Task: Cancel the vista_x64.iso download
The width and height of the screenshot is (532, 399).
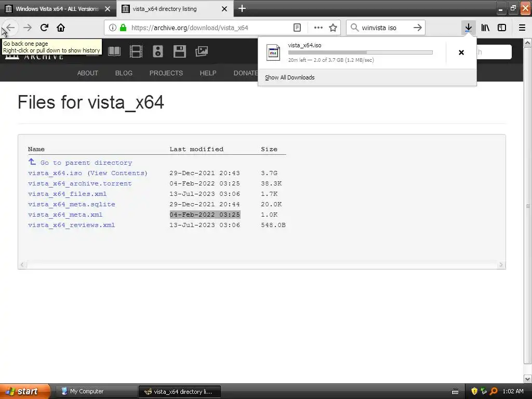Action: click(x=461, y=52)
